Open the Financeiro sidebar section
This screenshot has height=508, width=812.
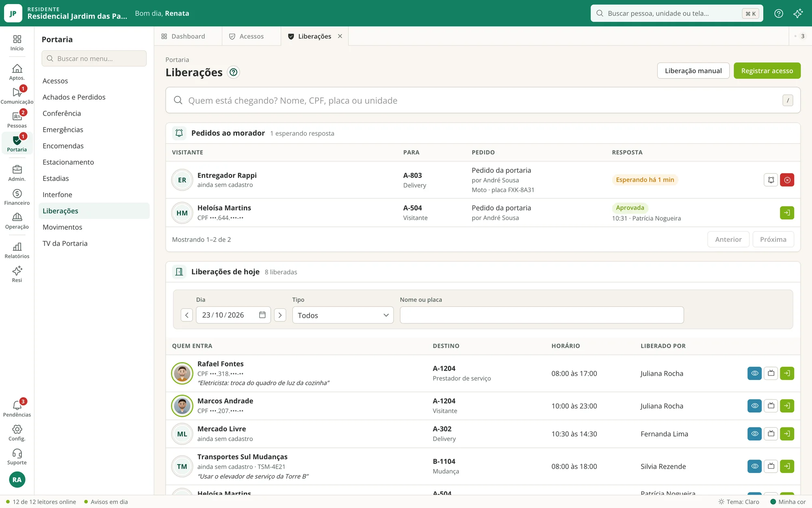click(x=17, y=197)
